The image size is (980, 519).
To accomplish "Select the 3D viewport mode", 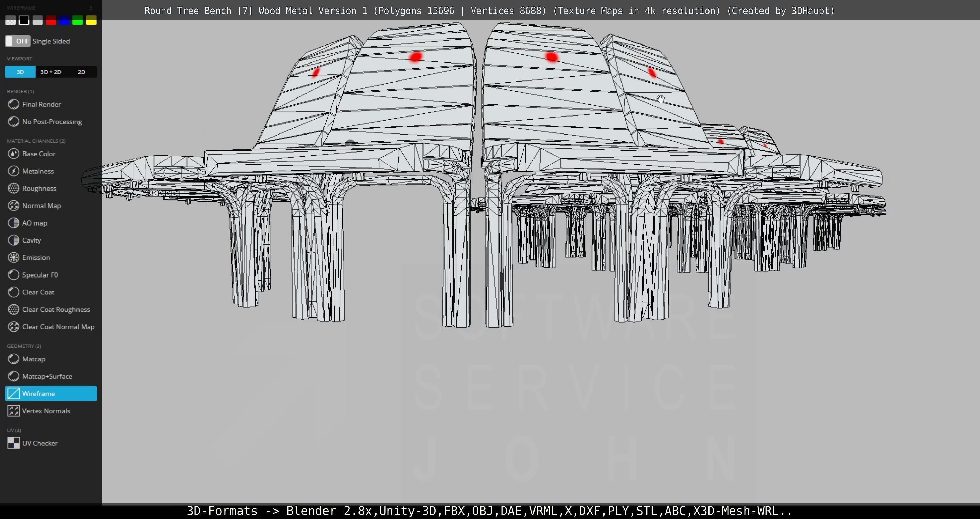I will click(20, 72).
